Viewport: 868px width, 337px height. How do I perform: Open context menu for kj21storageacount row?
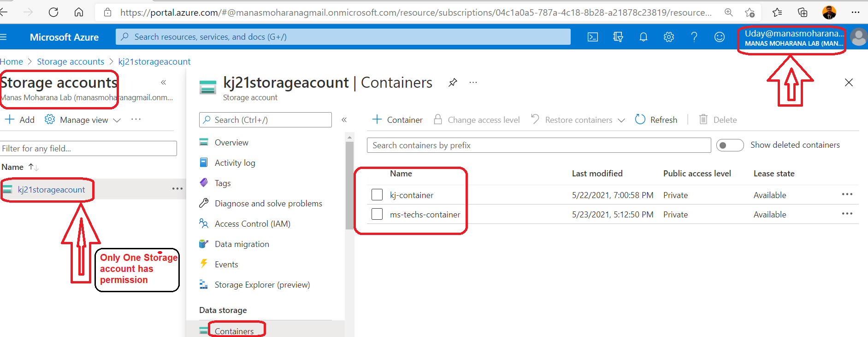177,189
